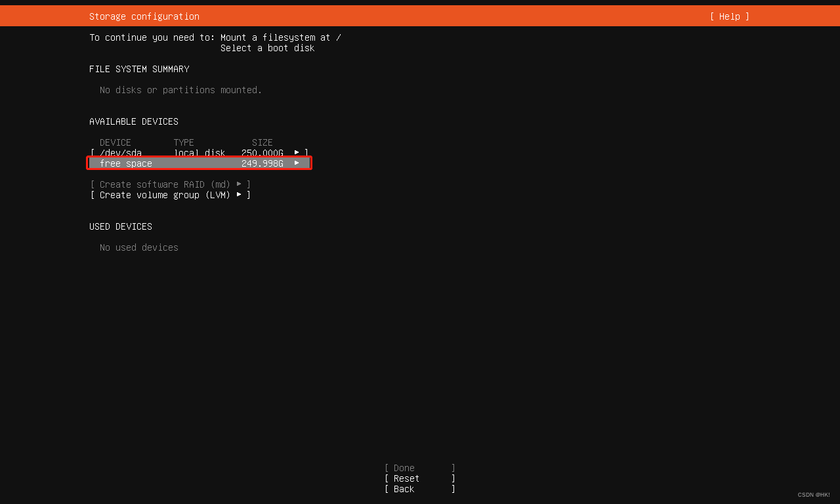
Task: Create software RAID (md)
Action: click(x=171, y=184)
